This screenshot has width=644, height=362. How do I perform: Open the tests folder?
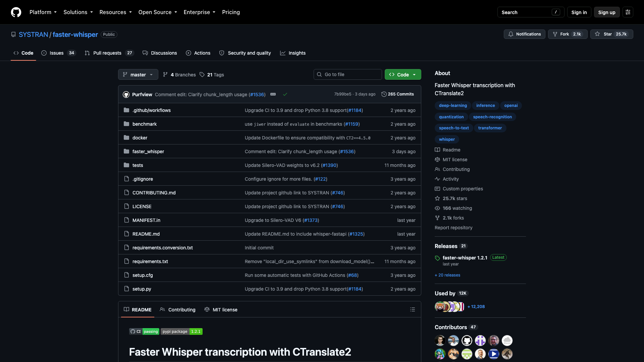[138, 165]
